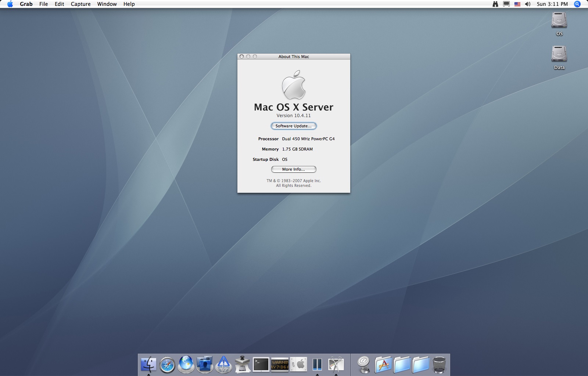Image resolution: width=588 pixels, height=376 pixels.
Task: Click the two blue bars Dock icon
Action: pyautogui.click(x=317, y=365)
